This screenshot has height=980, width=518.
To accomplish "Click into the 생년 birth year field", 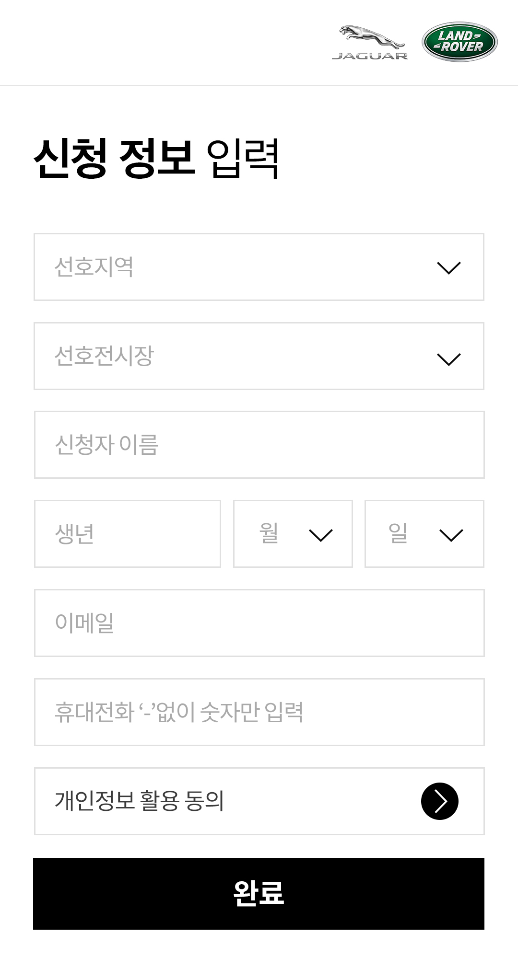I will pyautogui.click(x=127, y=534).
